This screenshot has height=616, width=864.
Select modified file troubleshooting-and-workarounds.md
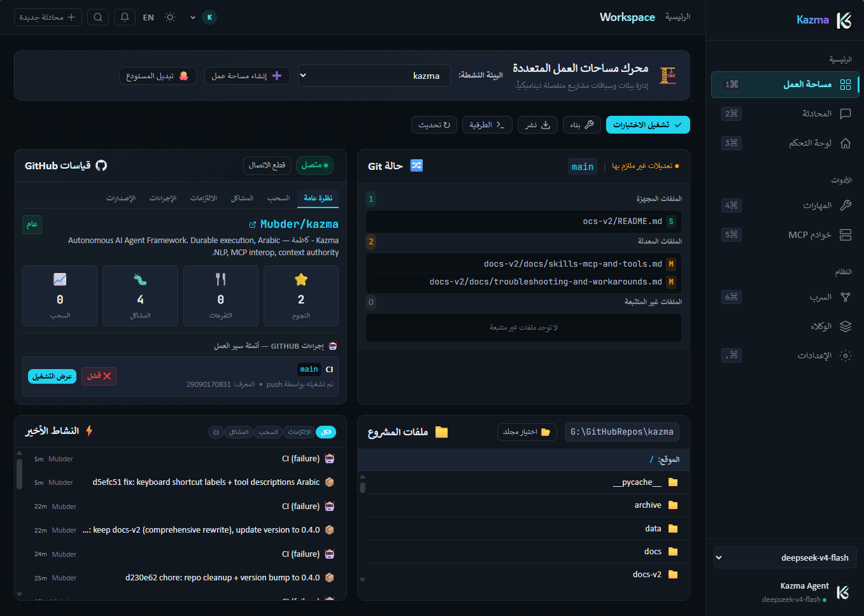tap(523, 281)
